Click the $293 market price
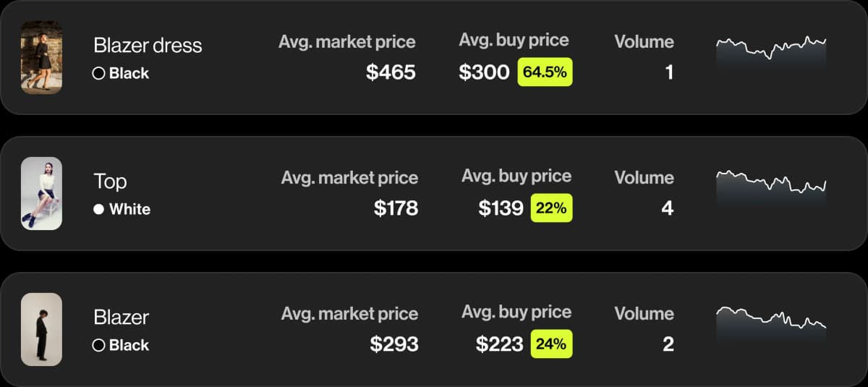 [394, 344]
